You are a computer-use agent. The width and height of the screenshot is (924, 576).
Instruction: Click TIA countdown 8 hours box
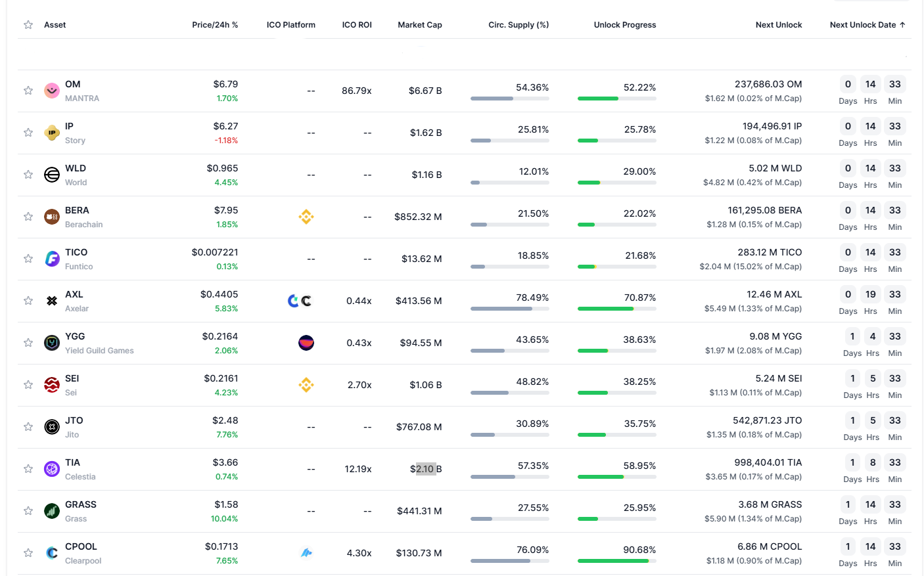point(873,462)
